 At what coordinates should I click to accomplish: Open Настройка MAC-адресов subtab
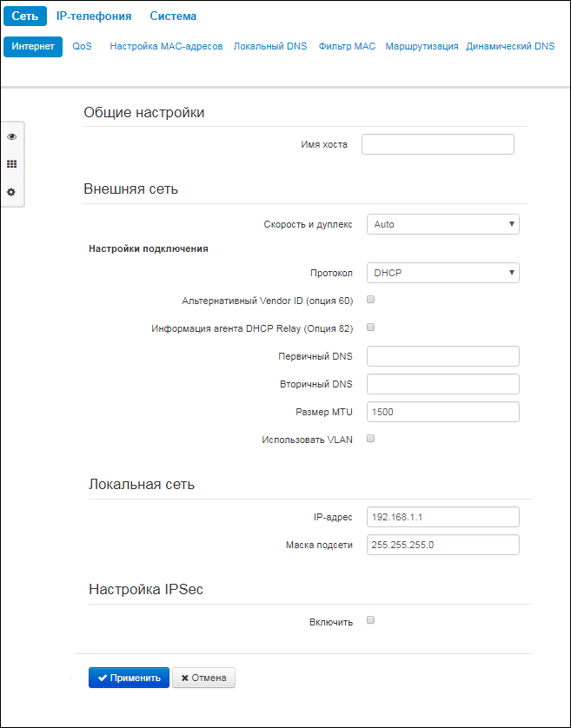(x=166, y=47)
